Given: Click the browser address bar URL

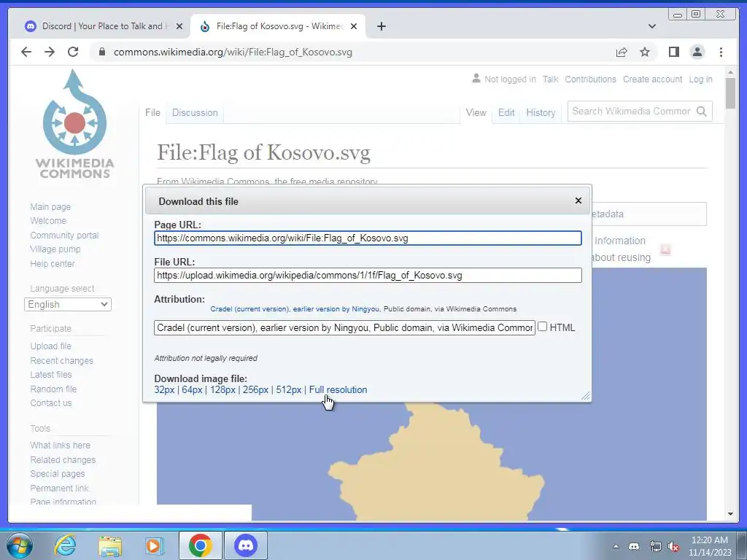Looking at the screenshot, I should (x=233, y=52).
